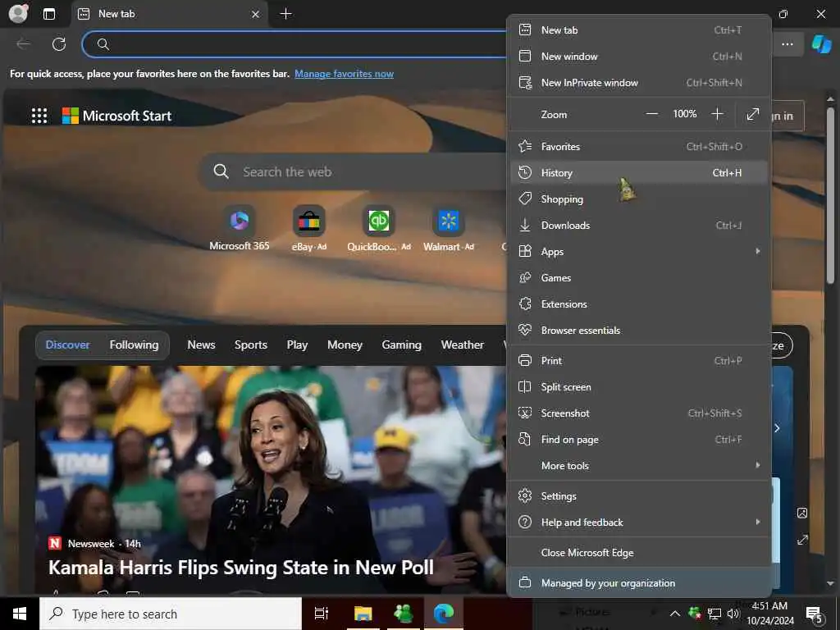Image resolution: width=840 pixels, height=630 pixels.
Task: Switch to the Discover feed tab
Action: tap(67, 345)
